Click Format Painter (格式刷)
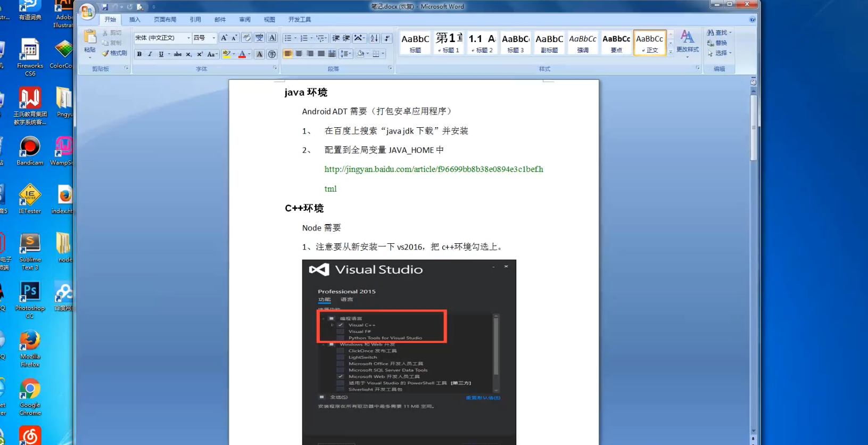Viewport: 868px width, 445px height. pos(114,53)
